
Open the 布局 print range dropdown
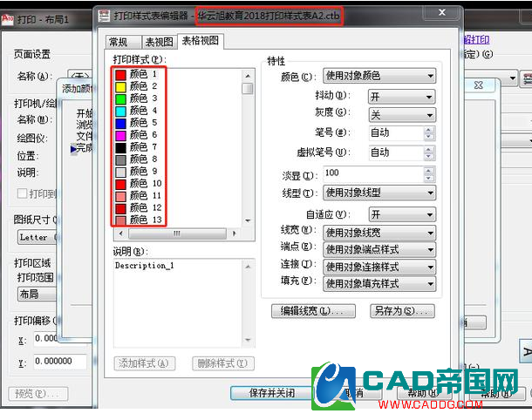(x=37, y=294)
